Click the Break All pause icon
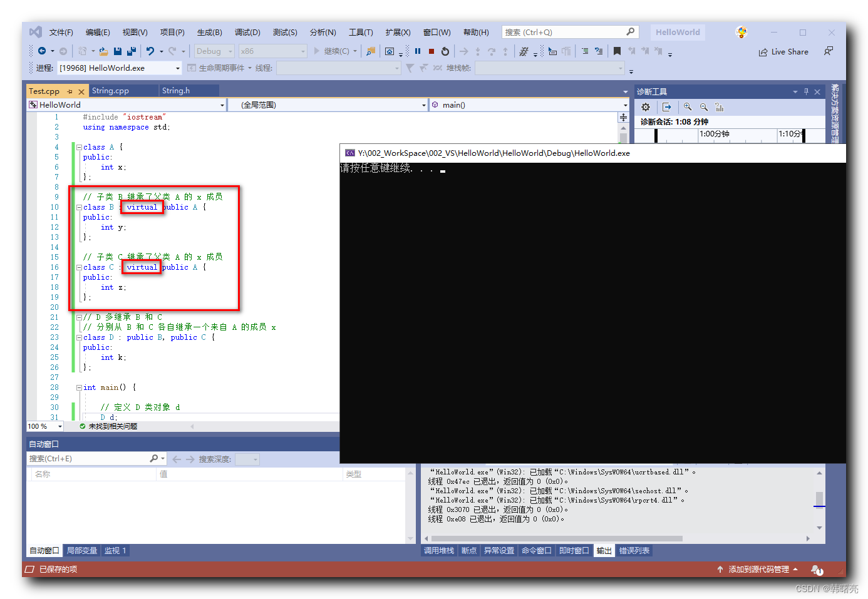868x599 pixels. [x=418, y=51]
